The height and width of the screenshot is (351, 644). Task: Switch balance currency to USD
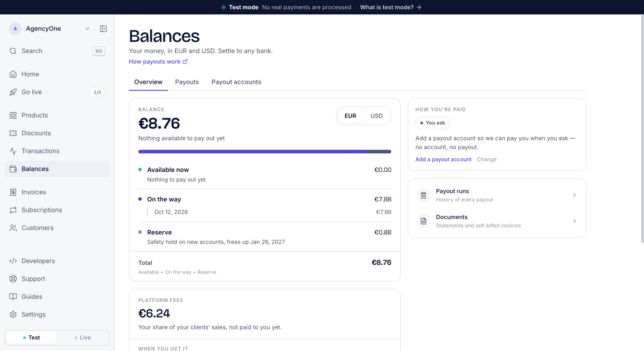point(377,116)
